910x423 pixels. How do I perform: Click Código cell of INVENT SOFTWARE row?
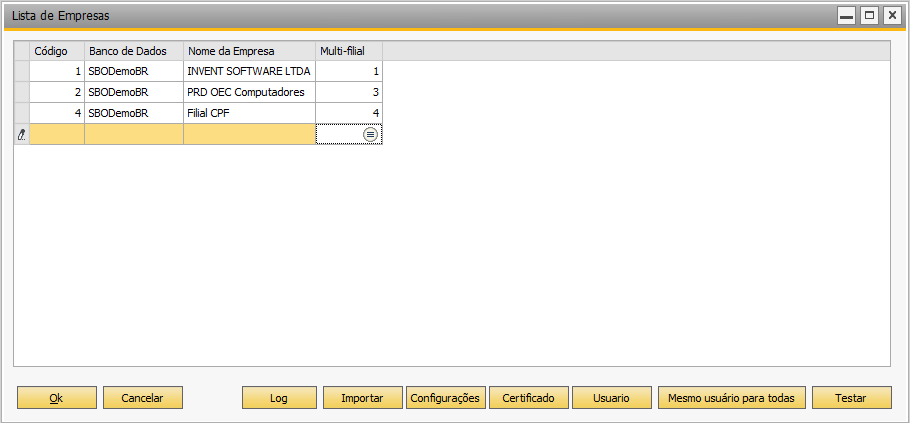pyautogui.click(x=57, y=71)
